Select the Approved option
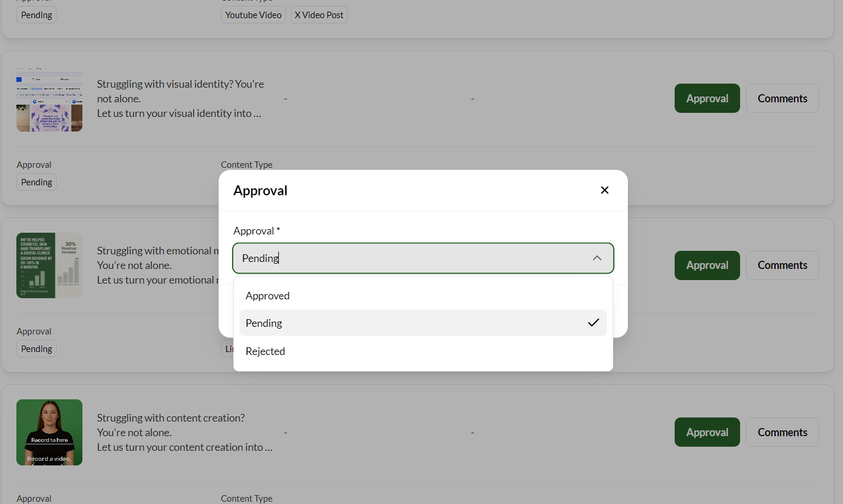The width and height of the screenshot is (843, 504). [x=268, y=296]
